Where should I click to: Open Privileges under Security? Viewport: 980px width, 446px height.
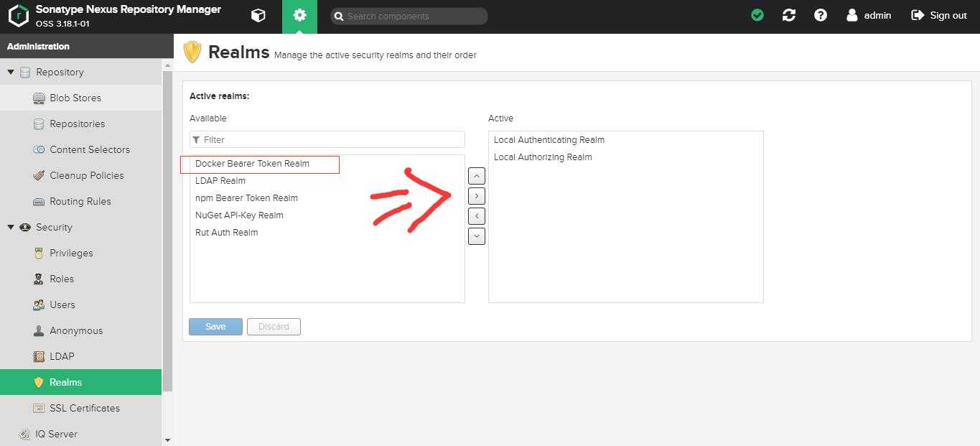pos(71,253)
